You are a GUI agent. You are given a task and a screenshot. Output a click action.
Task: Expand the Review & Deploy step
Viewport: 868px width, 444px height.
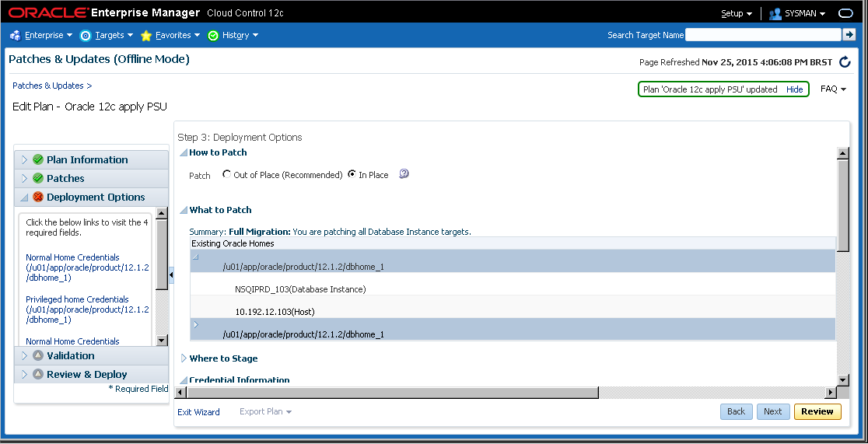tap(24, 374)
